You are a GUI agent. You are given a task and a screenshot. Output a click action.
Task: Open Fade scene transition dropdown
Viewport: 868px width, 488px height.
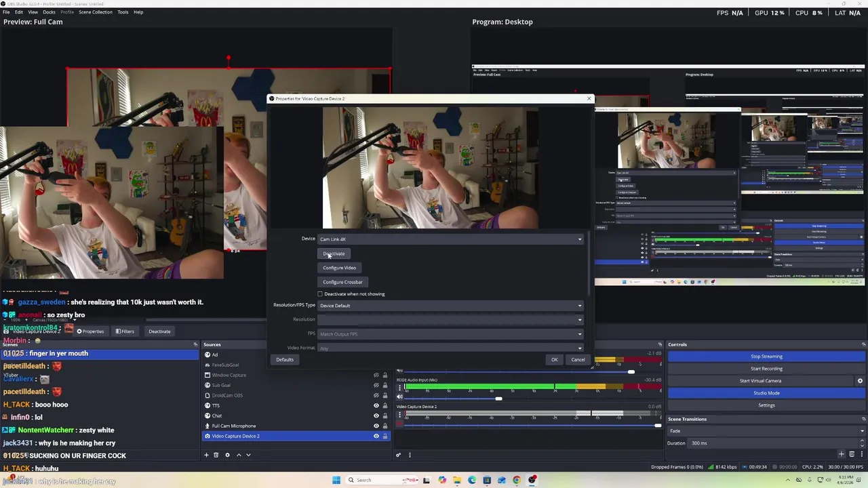point(766,431)
